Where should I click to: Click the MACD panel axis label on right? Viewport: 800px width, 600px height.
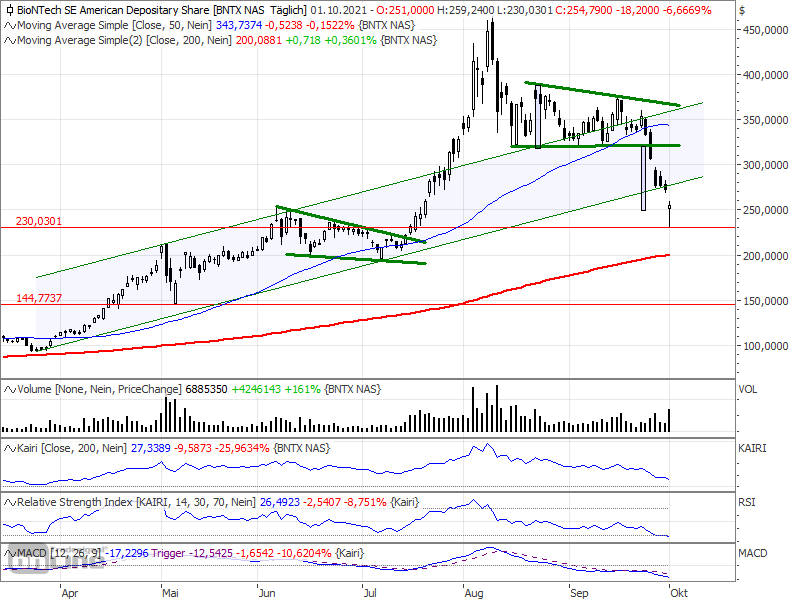pos(753,554)
